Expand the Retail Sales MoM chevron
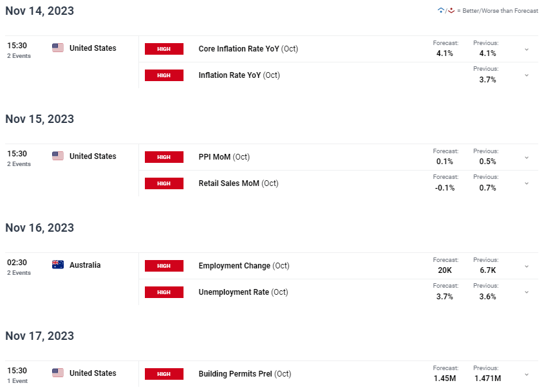This screenshot has height=392, width=546. 527,183
